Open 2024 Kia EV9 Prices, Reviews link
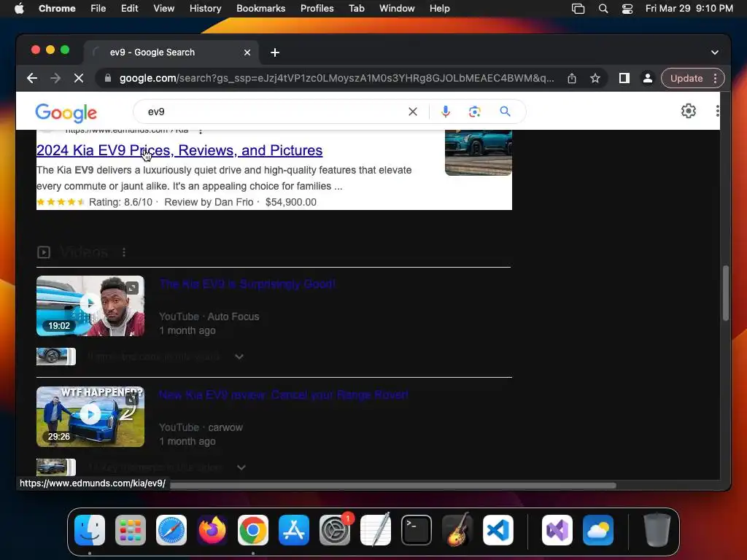Viewport: 747px width, 560px height. (x=179, y=150)
